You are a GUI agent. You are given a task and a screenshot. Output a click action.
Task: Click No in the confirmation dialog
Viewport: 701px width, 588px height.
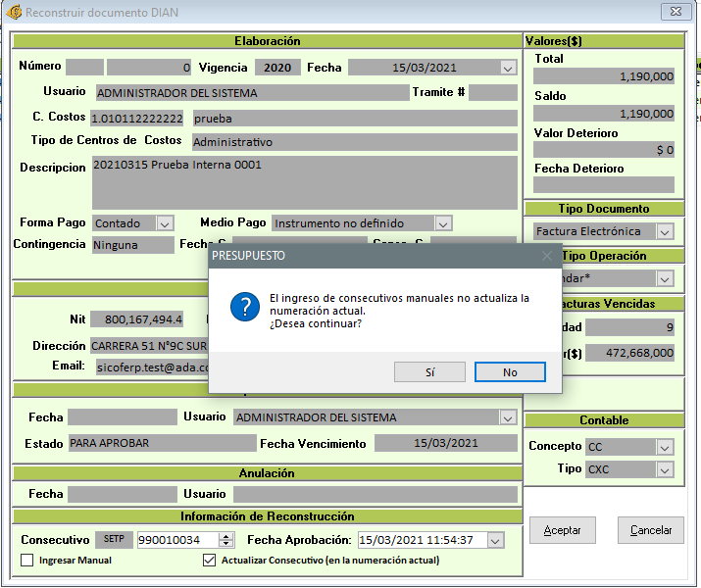click(509, 372)
